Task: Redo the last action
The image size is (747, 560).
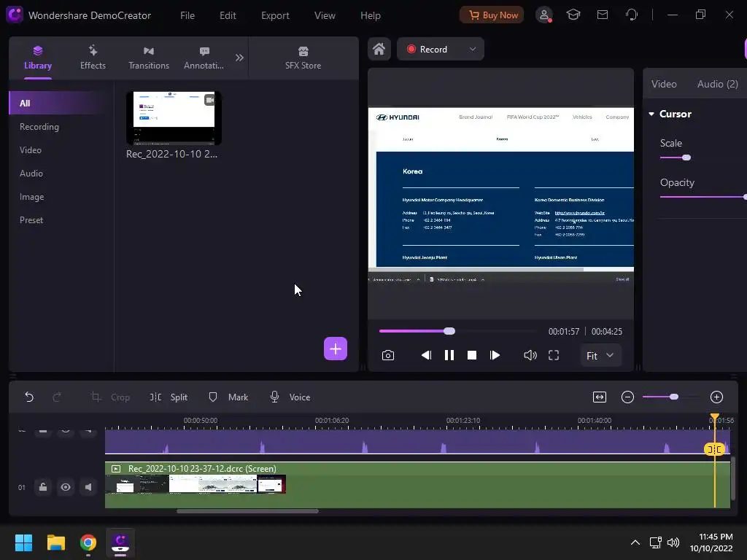Action: tap(57, 397)
